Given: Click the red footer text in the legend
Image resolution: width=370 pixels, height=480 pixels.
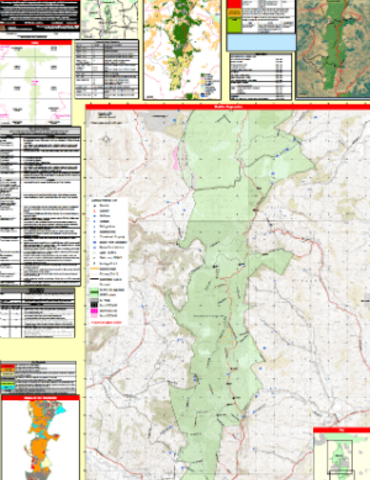Looking at the screenshot, I should click(107, 323).
